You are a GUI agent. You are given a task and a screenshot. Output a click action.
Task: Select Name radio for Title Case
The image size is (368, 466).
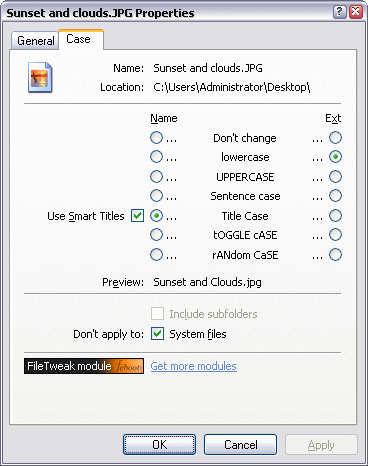point(156,216)
